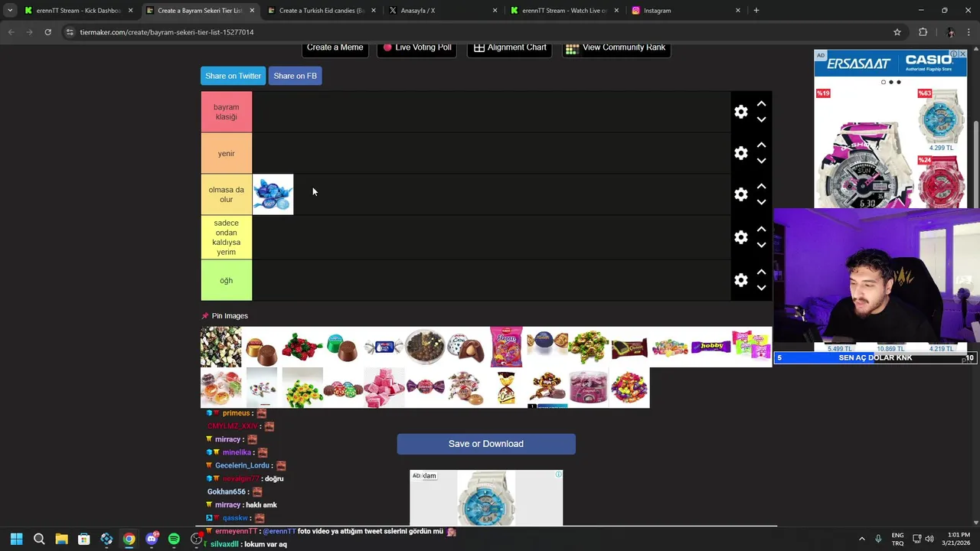
Task: Open browser extensions menu
Action: 923,32
